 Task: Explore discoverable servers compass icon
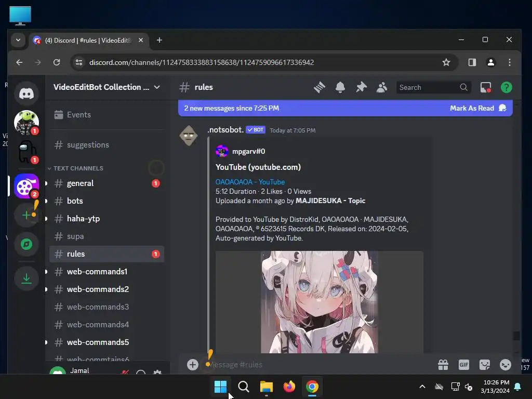[26, 244]
